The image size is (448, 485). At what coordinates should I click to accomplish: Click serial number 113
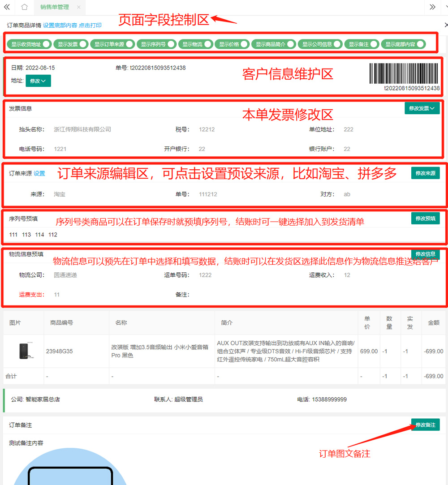click(26, 235)
